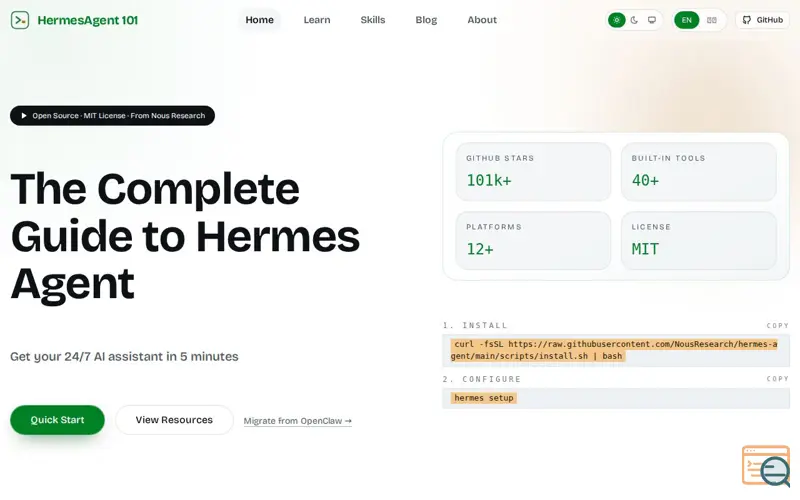This screenshot has width=800, height=500.
Task: Open the About nav item
Action: [x=482, y=20]
